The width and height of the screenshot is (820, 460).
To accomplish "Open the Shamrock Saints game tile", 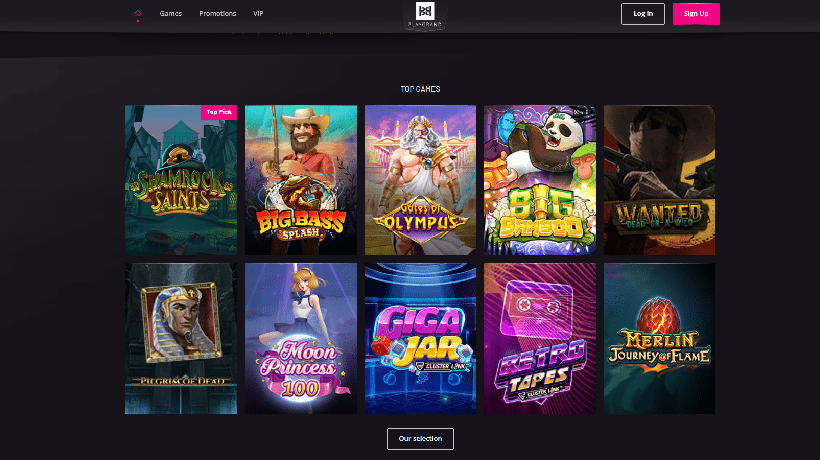I will pos(181,180).
